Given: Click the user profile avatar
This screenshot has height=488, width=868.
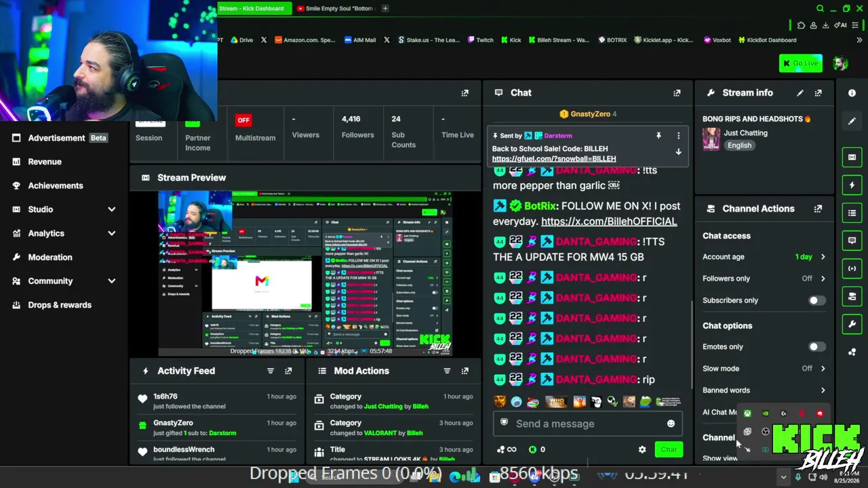Looking at the screenshot, I should click(x=840, y=64).
